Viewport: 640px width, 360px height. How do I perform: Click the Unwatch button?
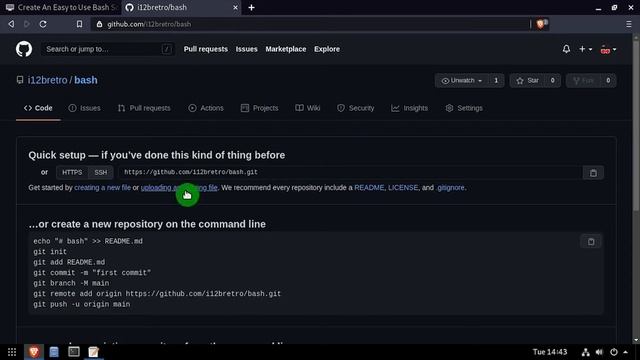click(462, 80)
